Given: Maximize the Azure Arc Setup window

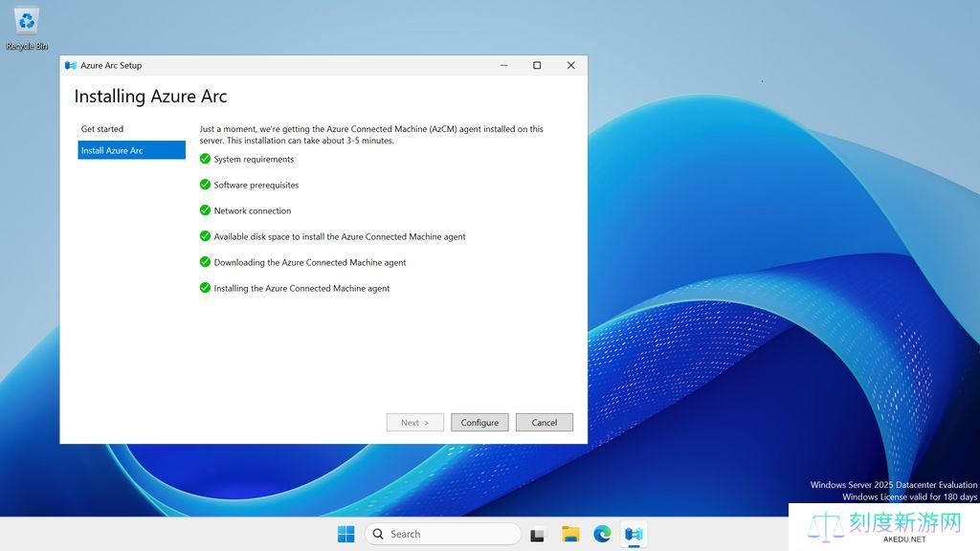Looking at the screenshot, I should pyautogui.click(x=537, y=66).
